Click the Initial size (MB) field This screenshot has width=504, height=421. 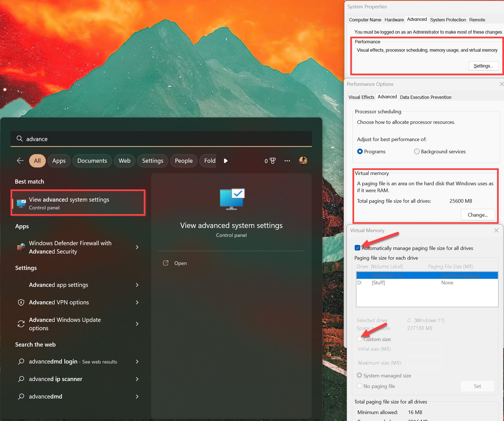[x=424, y=349]
